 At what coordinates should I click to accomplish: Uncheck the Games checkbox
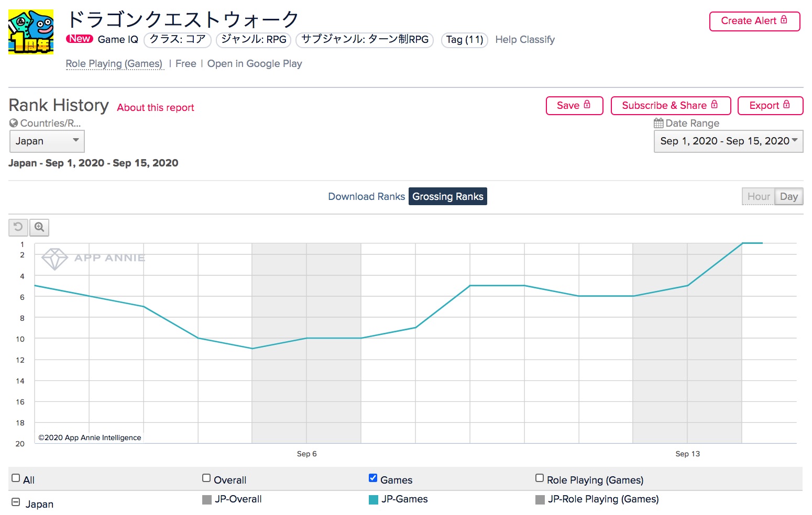point(373,478)
